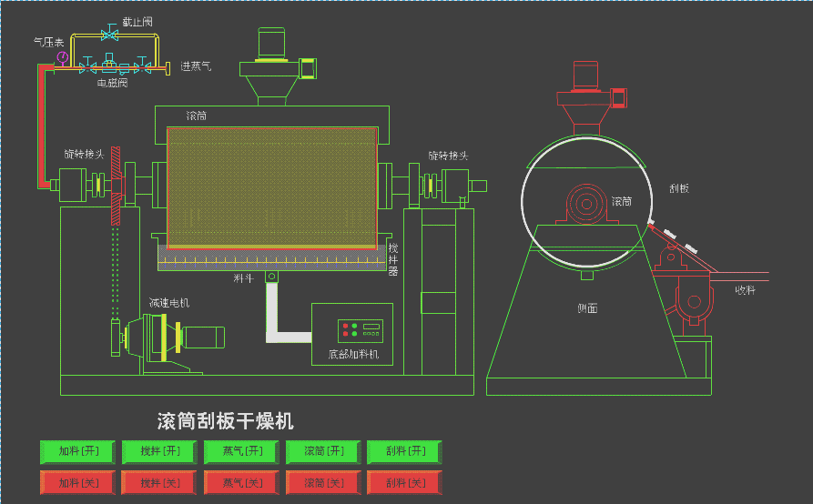Select the green top motor above the drum
The height and width of the screenshot is (504, 813).
(x=271, y=45)
